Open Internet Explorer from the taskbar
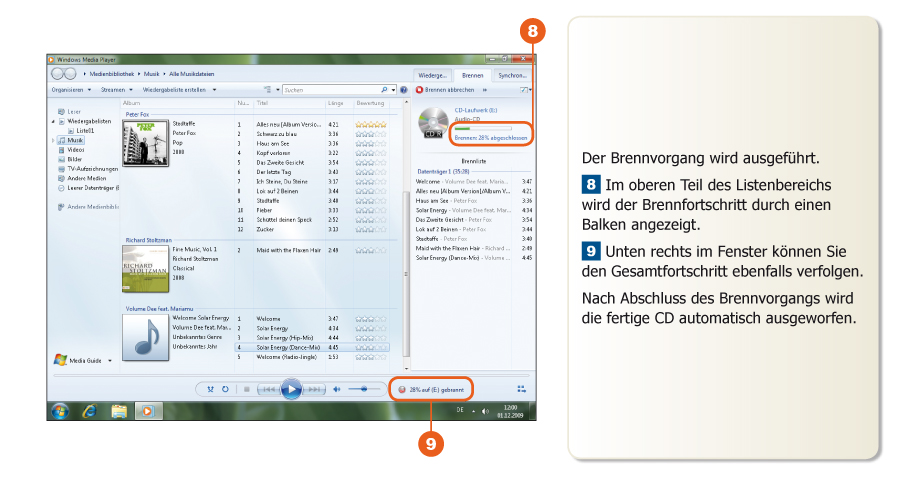The image size is (900, 480). (89, 410)
